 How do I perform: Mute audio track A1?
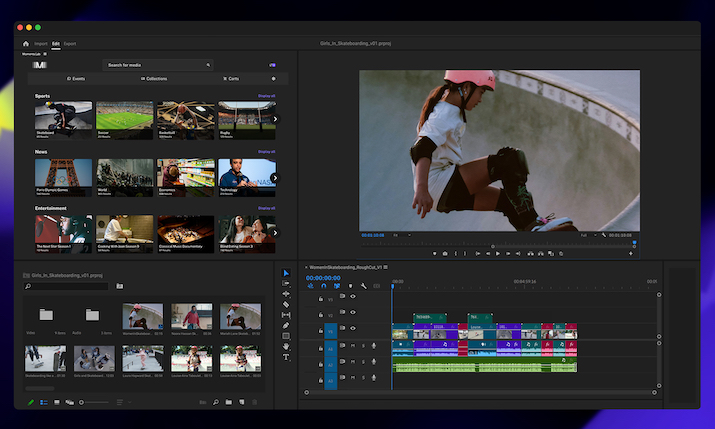(352, 346)
